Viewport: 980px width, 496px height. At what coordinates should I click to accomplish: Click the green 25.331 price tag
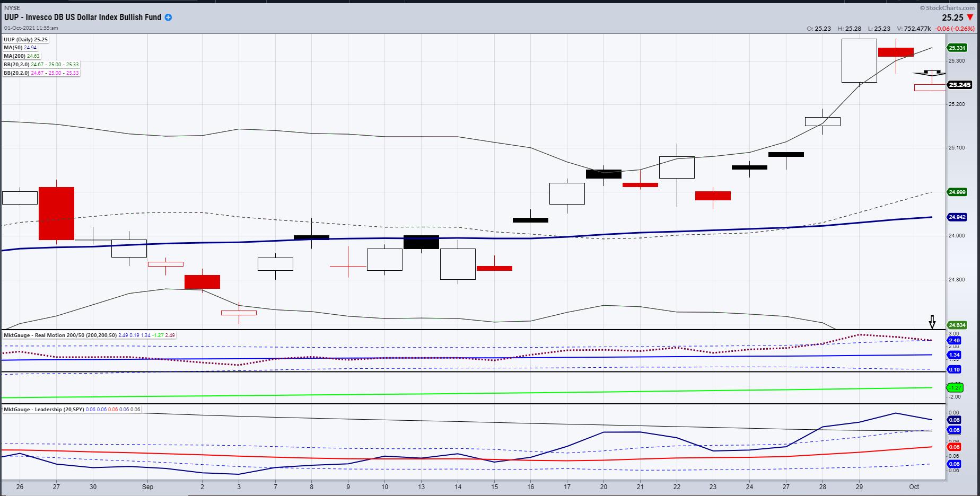click(x=957, y=48)
